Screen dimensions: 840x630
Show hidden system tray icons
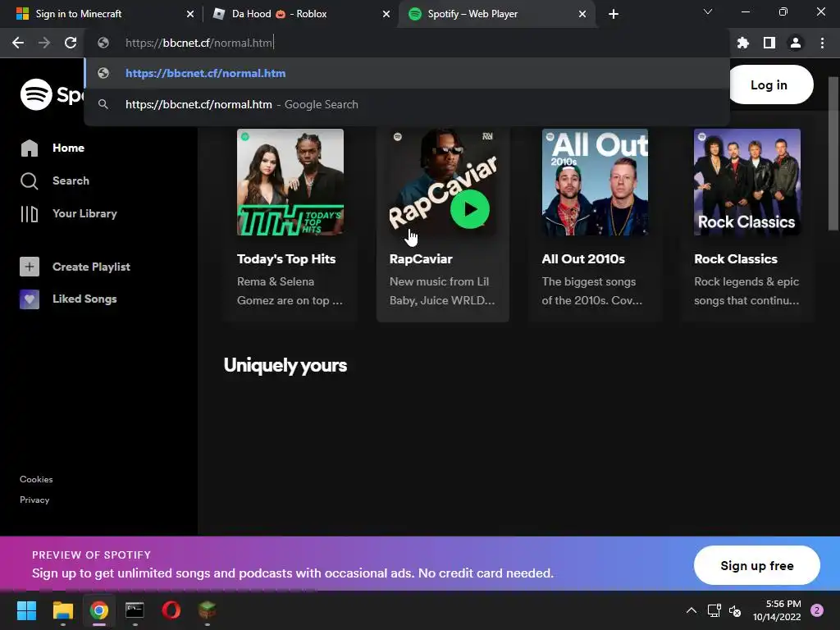click(692, 610)
